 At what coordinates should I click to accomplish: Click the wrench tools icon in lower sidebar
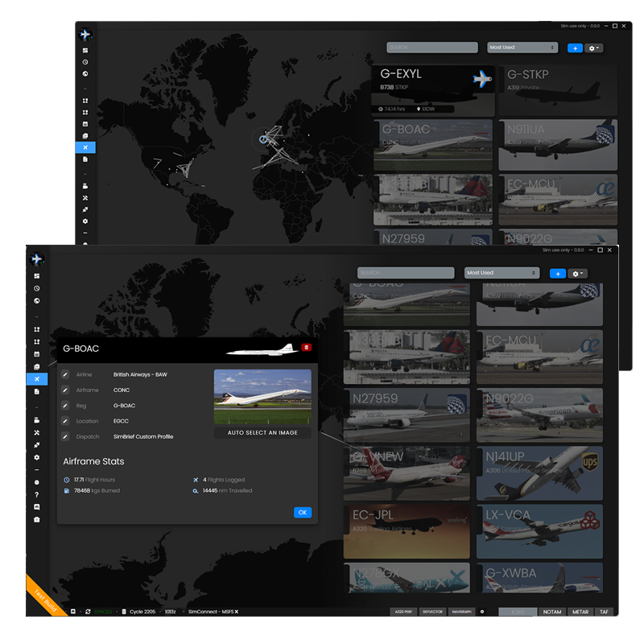coord(37,432)
